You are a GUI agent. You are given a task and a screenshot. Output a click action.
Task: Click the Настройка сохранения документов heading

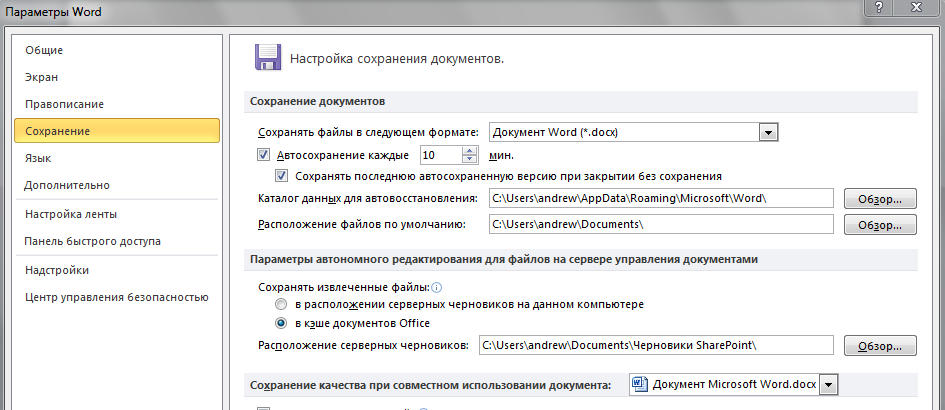point(397,59)
